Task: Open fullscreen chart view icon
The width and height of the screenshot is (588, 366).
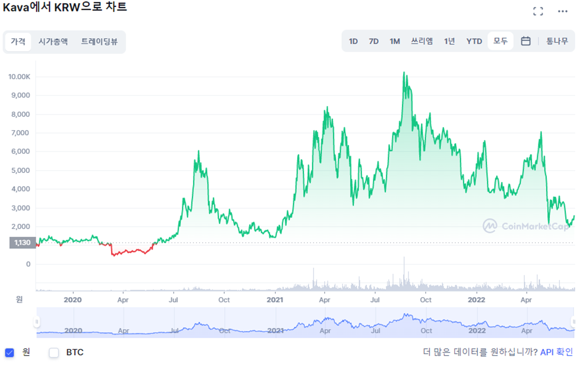Action: pyautogui.click(x=538, y=11)
